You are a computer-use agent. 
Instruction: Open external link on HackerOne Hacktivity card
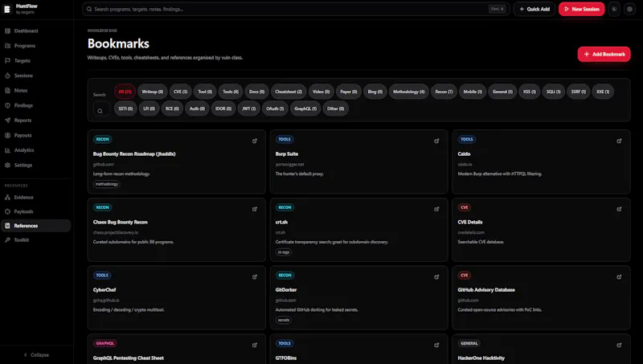click(619, 345)
